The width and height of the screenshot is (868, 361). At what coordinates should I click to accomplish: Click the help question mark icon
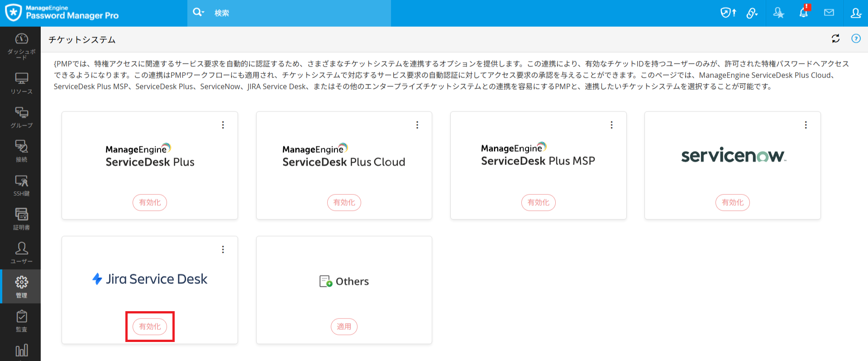pos(856,39)
